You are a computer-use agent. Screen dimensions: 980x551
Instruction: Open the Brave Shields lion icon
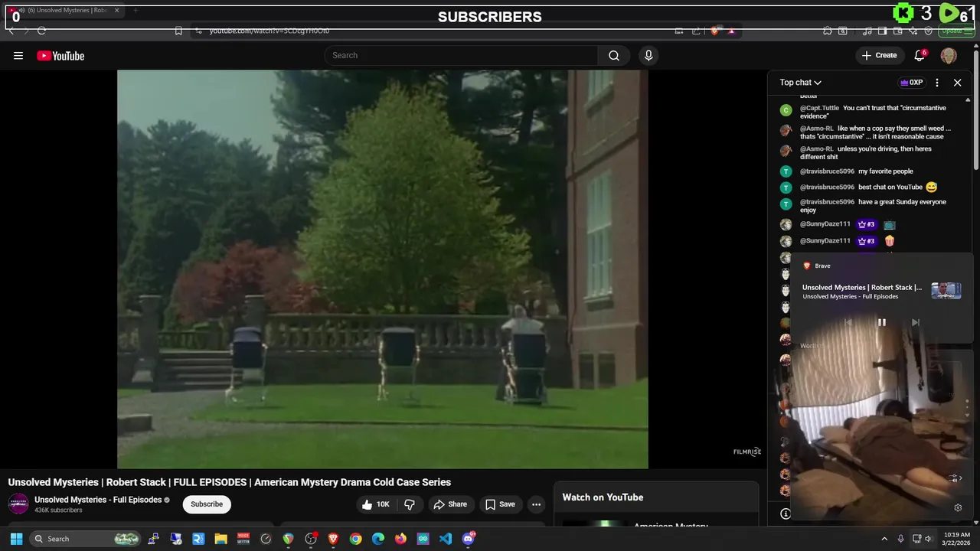(714, 31)
